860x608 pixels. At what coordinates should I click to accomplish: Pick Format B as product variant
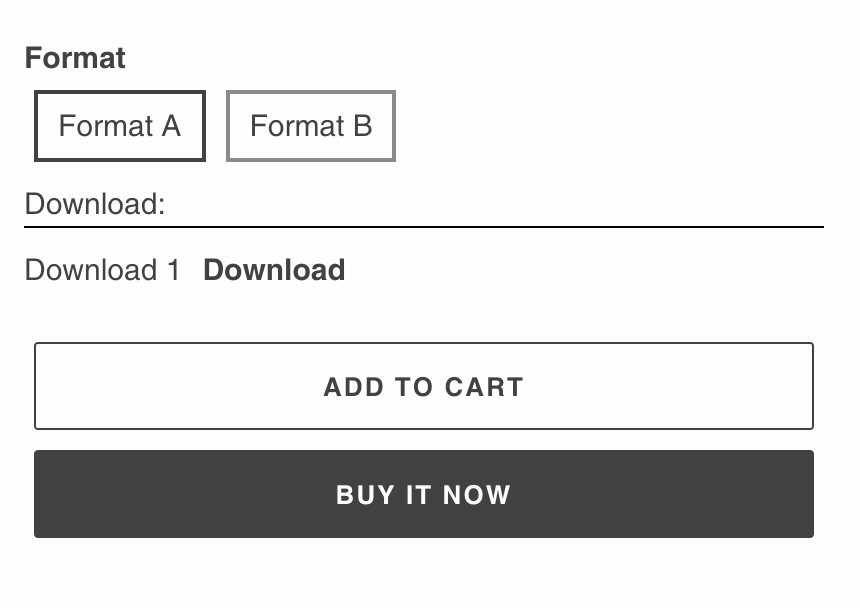pyautogui.click(x=311, y=126)
